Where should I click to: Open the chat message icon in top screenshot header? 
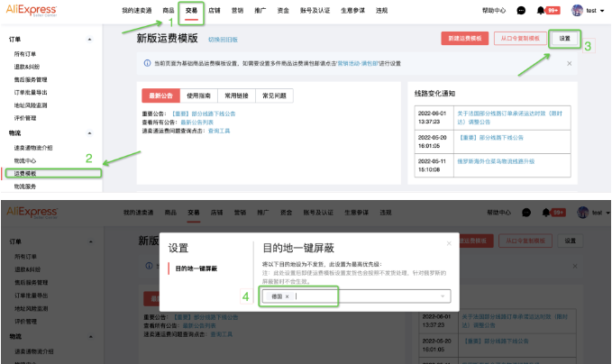[521, 11]
